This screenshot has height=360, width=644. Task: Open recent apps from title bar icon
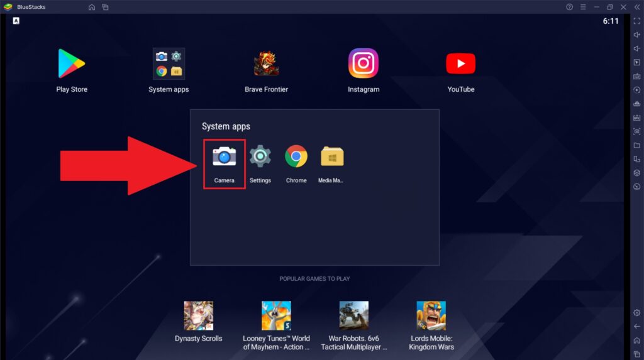click(x=105, y=7)
